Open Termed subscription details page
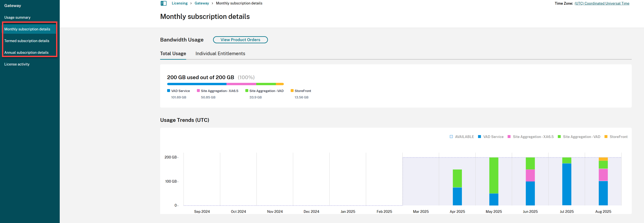This screenshot has width=644, height=223. (x=27, y=41)
